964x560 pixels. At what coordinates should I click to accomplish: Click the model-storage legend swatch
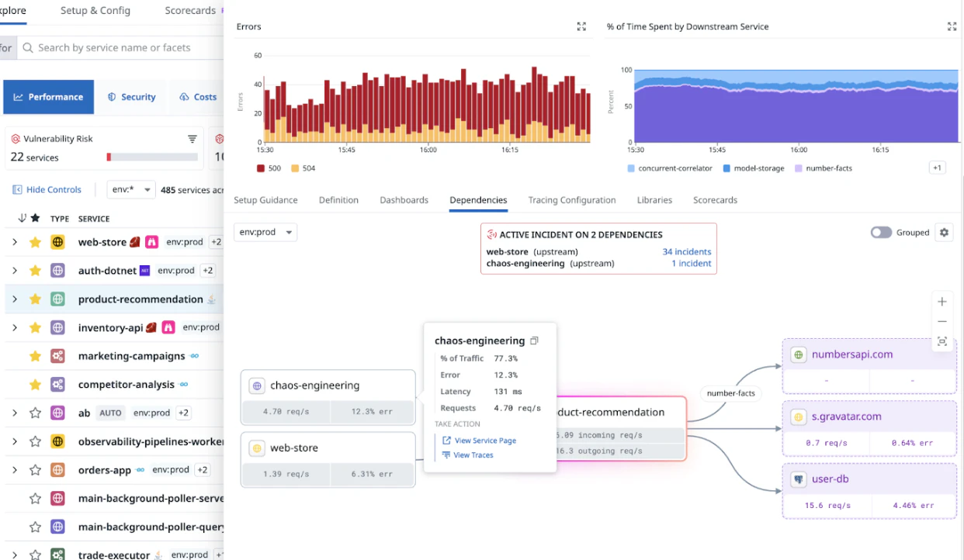pos(726,168)
